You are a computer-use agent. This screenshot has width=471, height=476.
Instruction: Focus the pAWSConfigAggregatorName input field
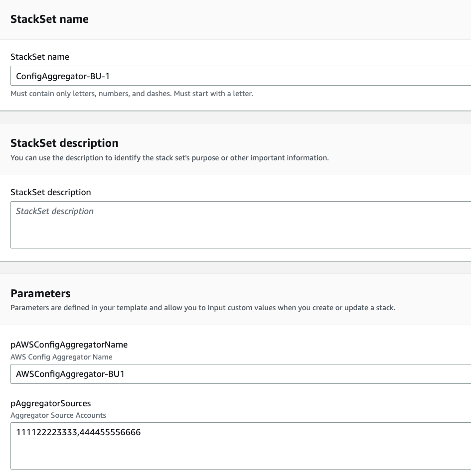point(199,374)
